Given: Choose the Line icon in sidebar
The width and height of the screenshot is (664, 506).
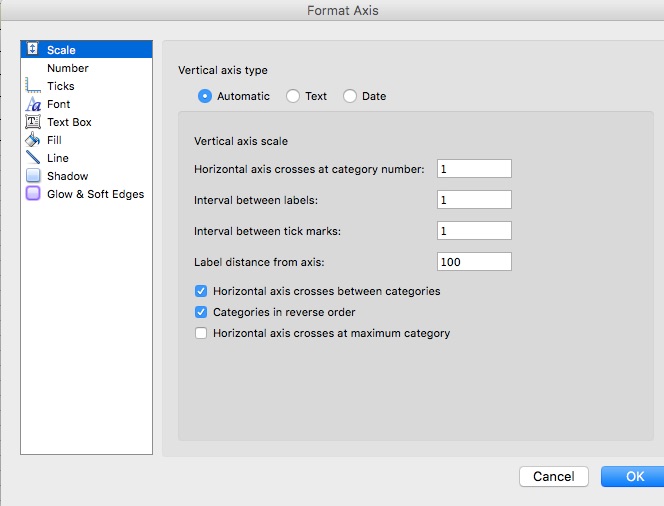Looking at the screenshot, I should (x=33, y=158).
